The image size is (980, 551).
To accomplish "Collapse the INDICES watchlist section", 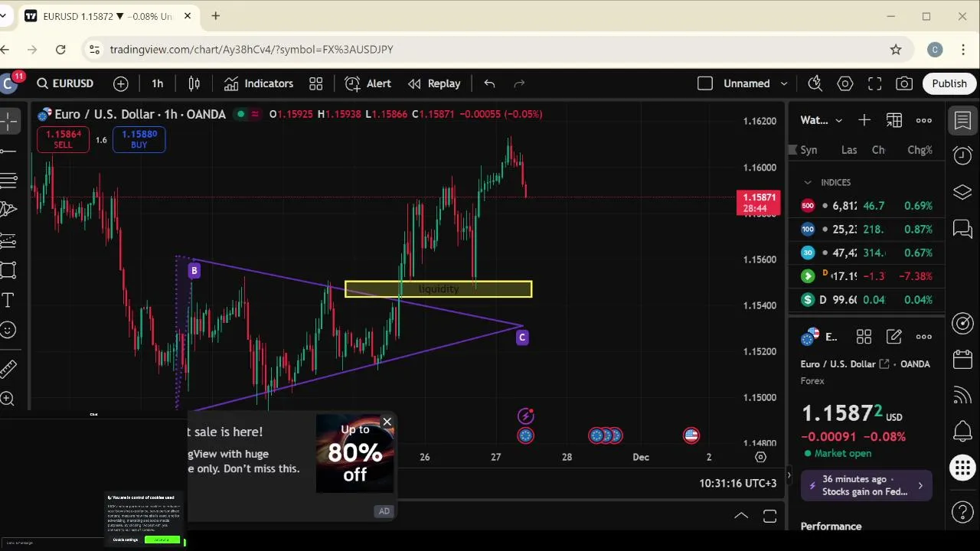I will point(808,182).
